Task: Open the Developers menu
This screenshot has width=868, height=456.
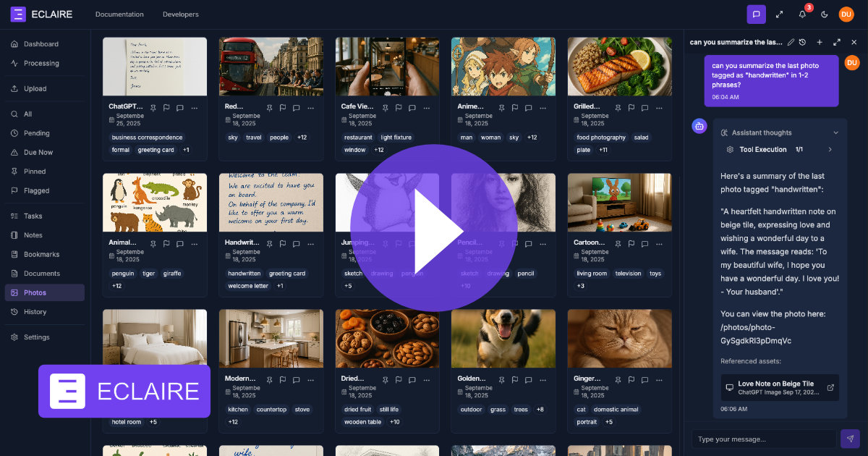Action: pyautogui.click(x=180, y=14)
